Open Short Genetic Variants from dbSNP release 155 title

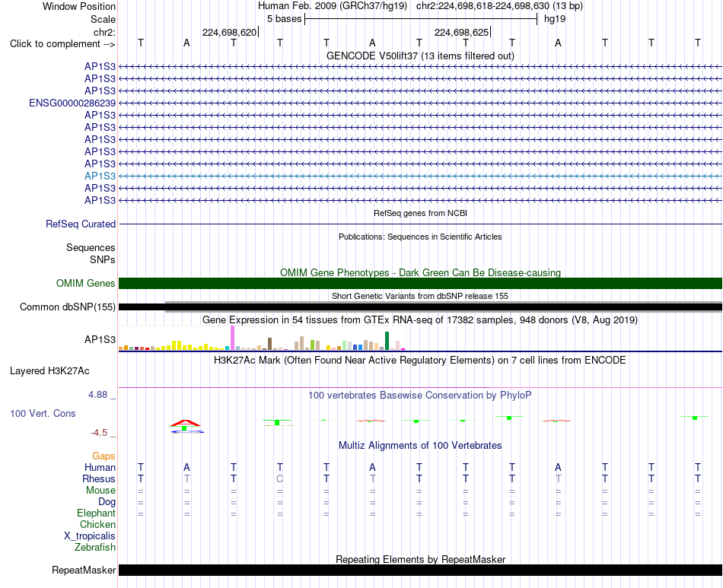coord(420,297)
